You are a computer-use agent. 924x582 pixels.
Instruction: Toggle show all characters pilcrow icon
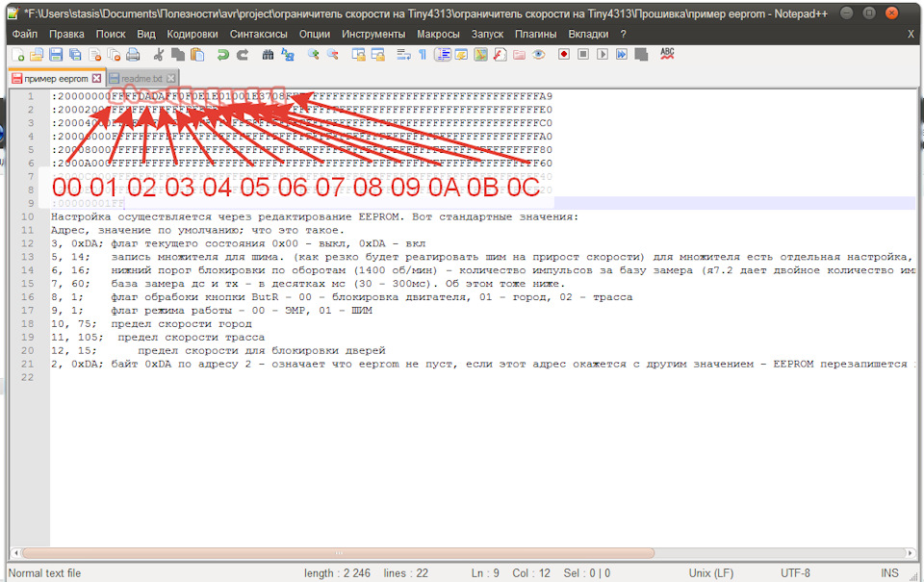422,55
